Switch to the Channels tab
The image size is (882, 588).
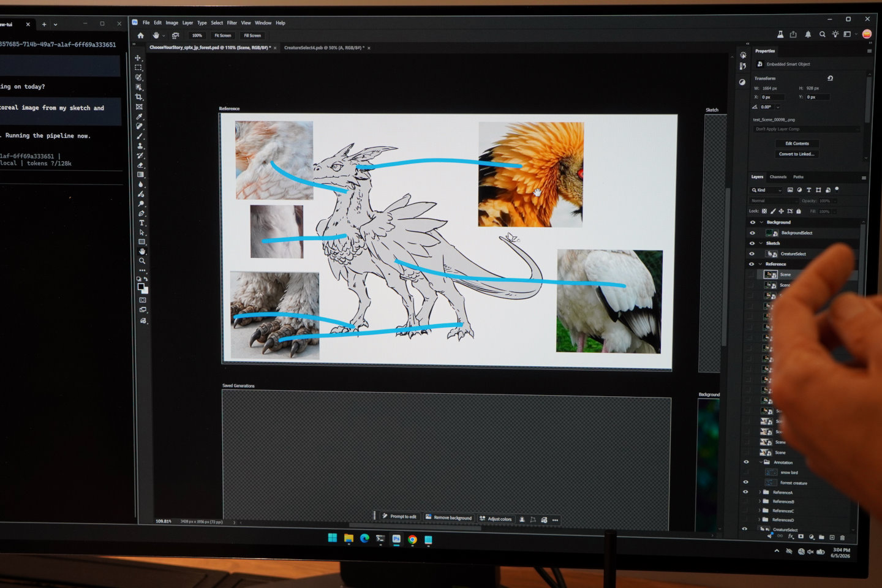[778, 177]
